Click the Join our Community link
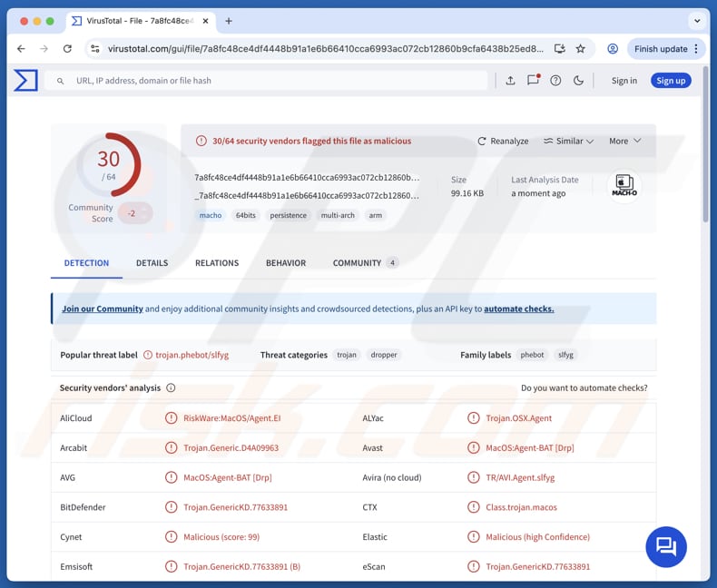The height and width of the screenshot is (588, 717). [102, 309]
